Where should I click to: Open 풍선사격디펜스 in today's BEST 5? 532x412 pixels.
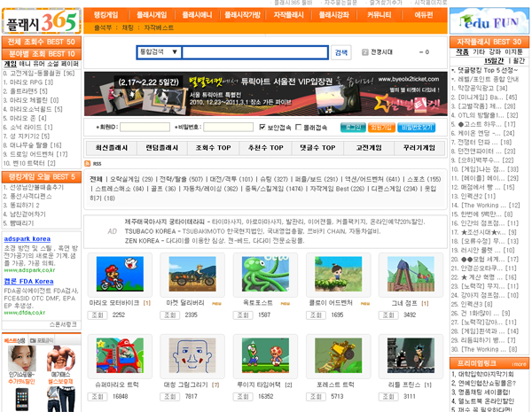[x=27, y=197]
